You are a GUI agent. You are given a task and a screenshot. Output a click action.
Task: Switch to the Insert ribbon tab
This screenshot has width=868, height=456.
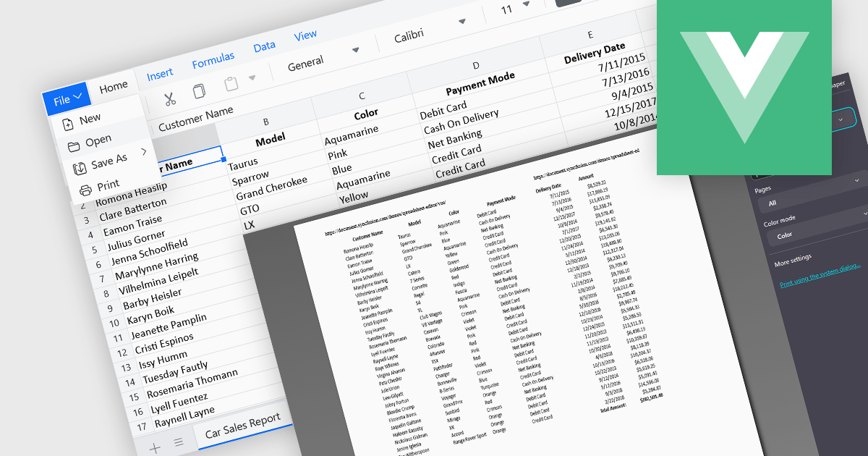pos(160,74)
